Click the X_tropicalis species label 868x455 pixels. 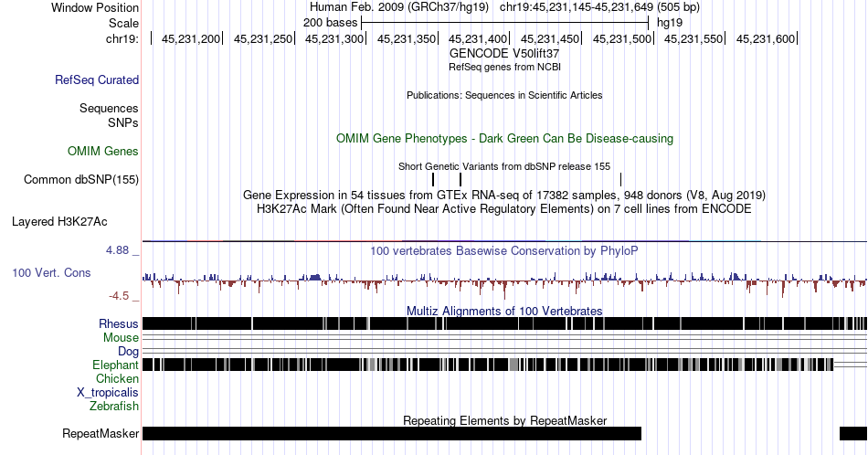[x=108, y=393]
